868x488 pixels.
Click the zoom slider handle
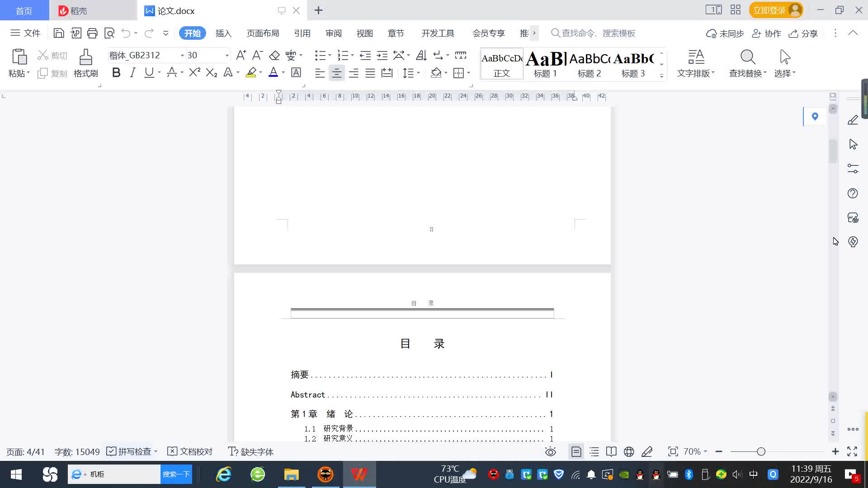(x=761, y=451)
